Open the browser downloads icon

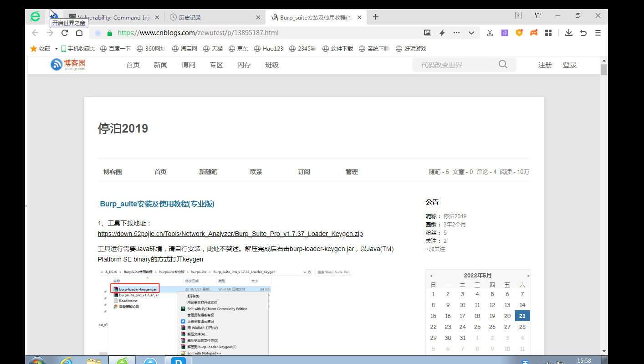(x=569, y=33)
